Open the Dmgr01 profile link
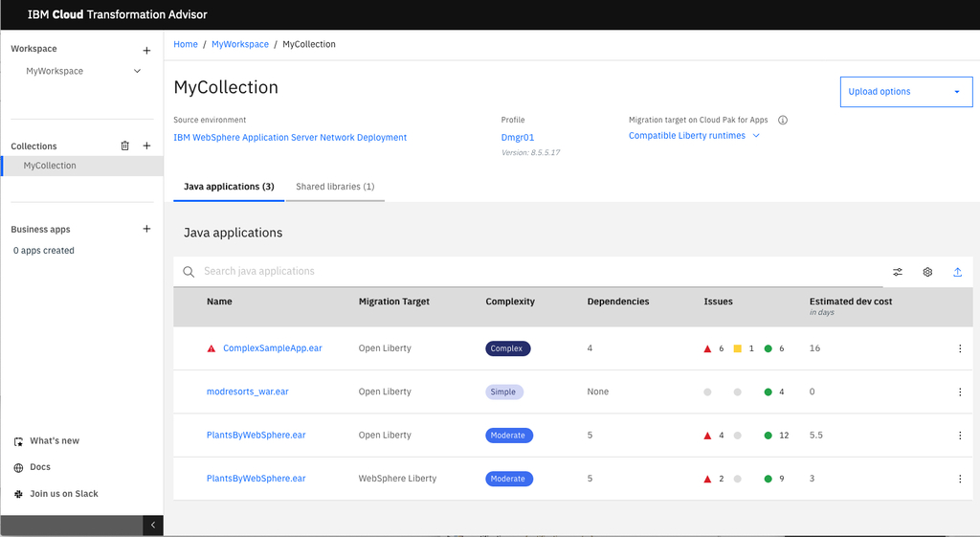Image resolution: width=980 pixels, height=537 pixels. pos(518,138)
